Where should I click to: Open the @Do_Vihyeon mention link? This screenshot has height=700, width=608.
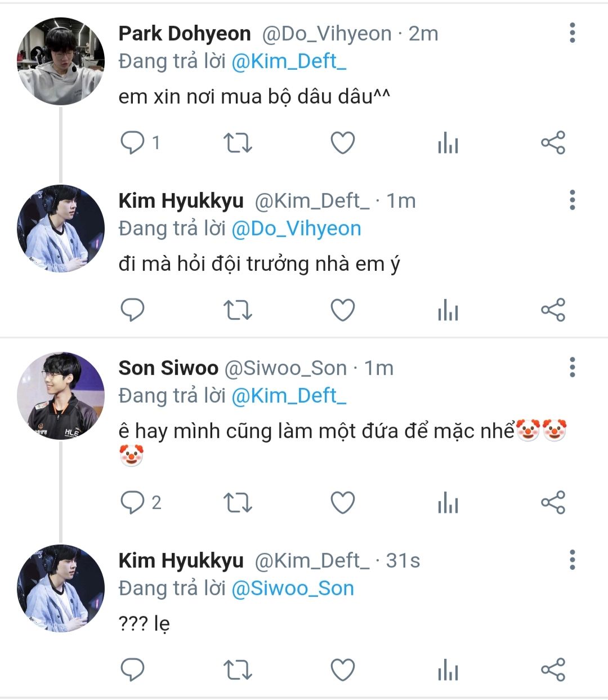coord(296,229)
